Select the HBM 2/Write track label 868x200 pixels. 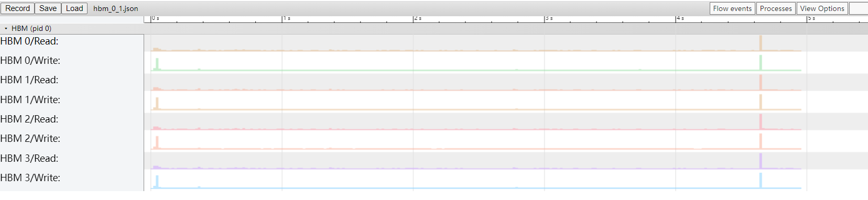30,139
